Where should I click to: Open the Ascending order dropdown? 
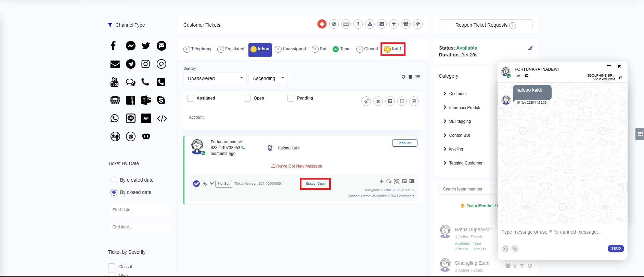pos(268,78)
